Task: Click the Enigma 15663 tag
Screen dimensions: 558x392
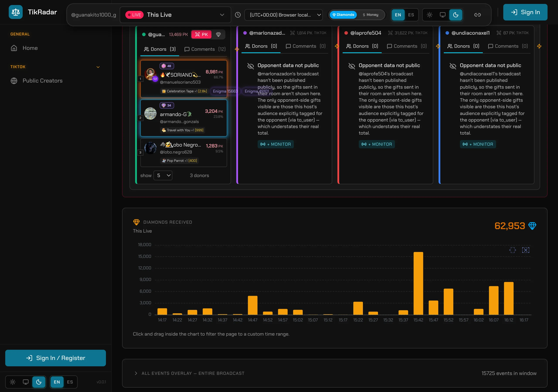Action: (225, 91)
